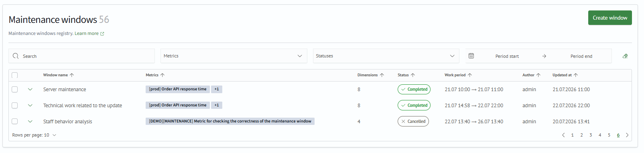Select the Server maintenance row checkbox
This screenshot has width=644, height=153.
coord(15,89)
